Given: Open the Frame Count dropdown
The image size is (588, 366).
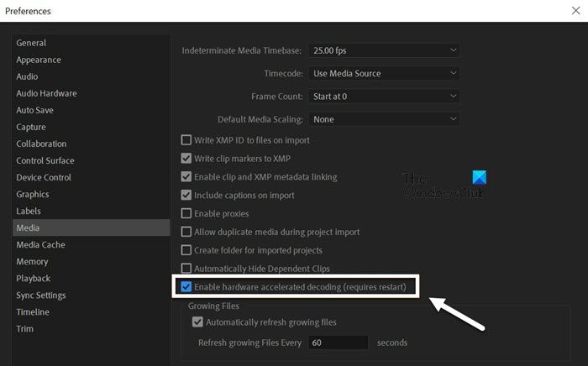Looking at the screenshot, I should point(385,97).
